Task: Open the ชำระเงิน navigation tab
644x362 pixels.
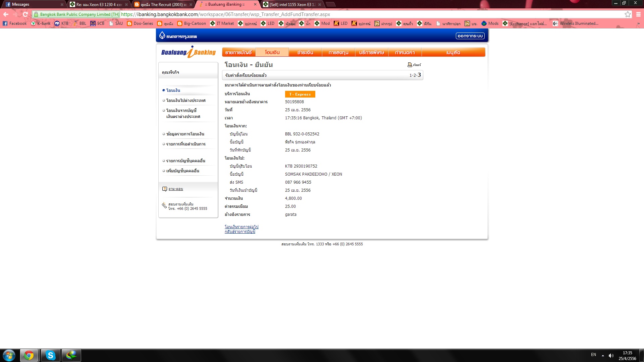Action: click(x=305, y=52)
